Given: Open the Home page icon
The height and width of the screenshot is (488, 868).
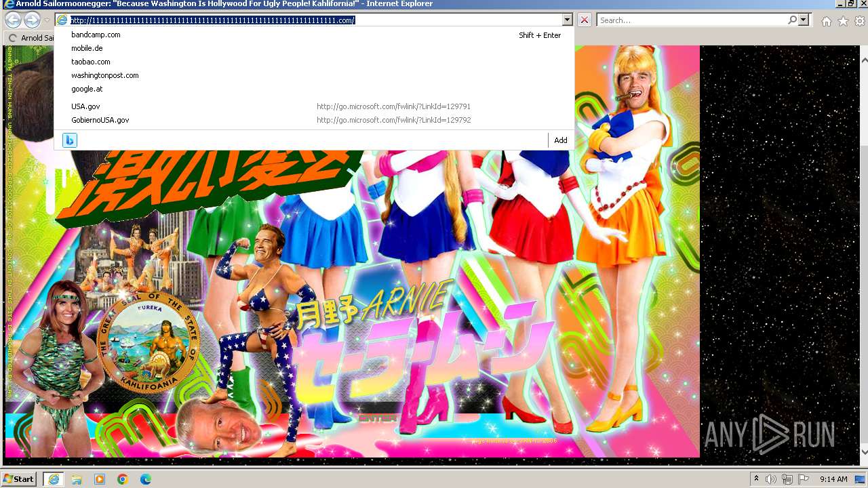Looking at the screenshot, I should (826, 21).
